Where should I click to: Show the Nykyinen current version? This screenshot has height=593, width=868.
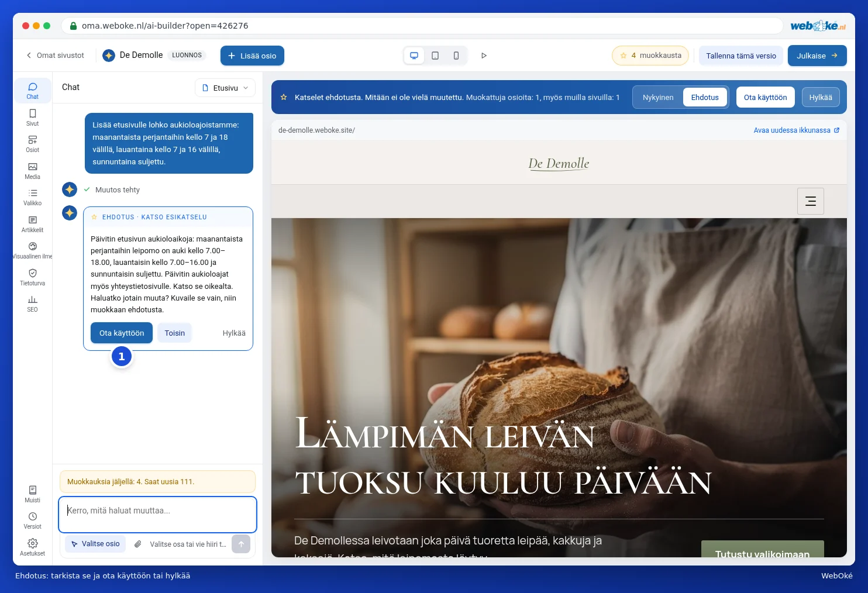(658, 97)
